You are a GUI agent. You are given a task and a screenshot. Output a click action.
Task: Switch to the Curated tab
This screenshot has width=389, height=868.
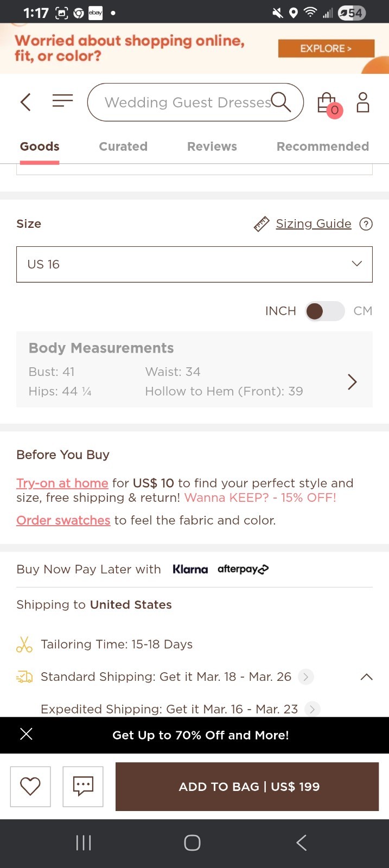[x=123, y=146]
